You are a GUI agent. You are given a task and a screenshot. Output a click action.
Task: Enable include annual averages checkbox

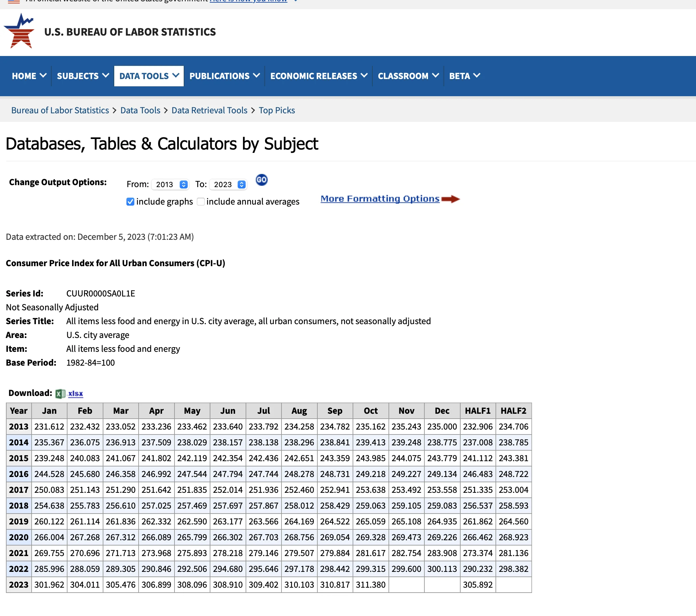pyautogui.click(x=201, y=202)
